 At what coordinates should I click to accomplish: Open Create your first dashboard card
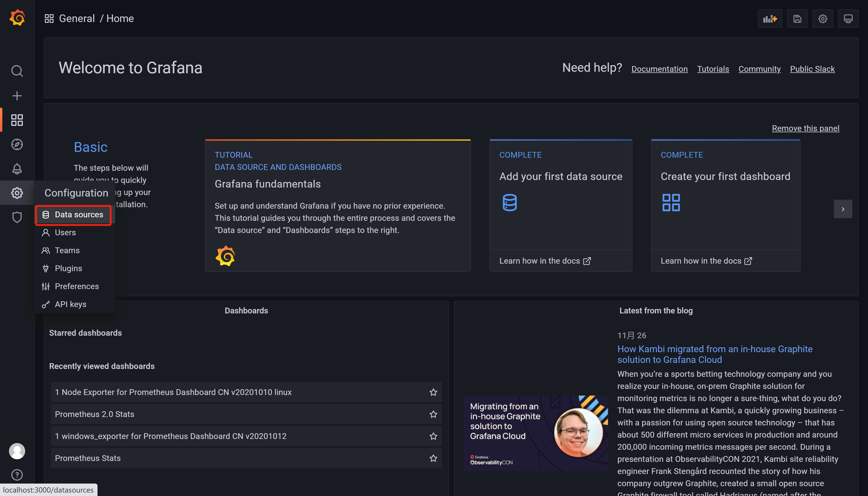(725, 205)
